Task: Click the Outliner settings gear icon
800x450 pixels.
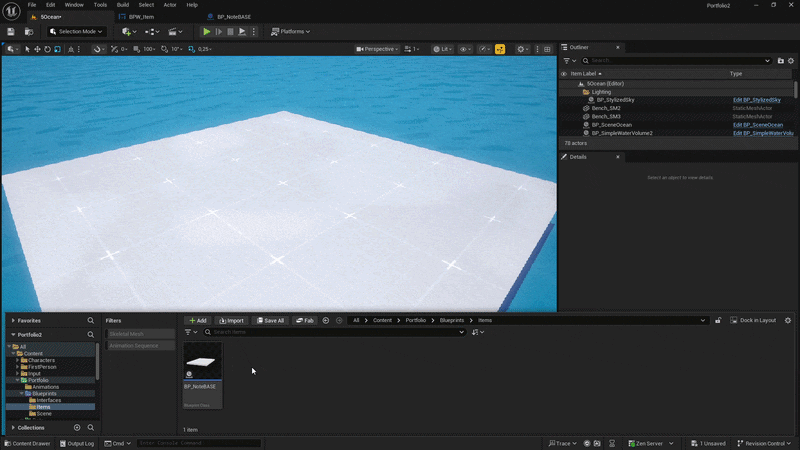Action: [791, 61]
